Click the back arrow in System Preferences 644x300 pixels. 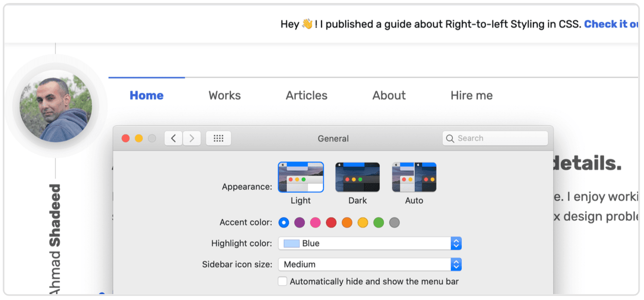[x=173, y=139]
